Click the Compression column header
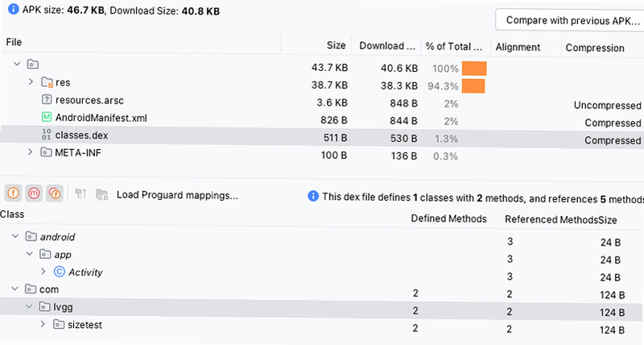This screenshot has width=644, height=345. (595, 48)
